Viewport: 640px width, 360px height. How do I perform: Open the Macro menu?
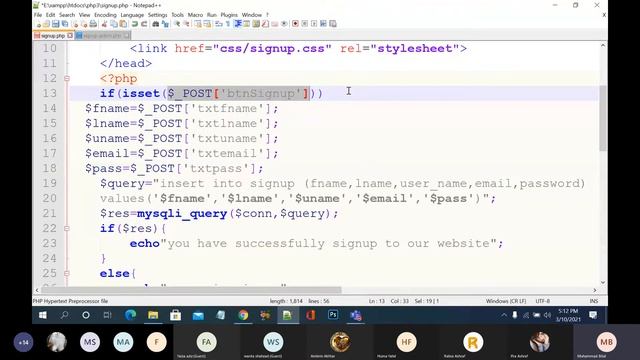click(195, 15)
